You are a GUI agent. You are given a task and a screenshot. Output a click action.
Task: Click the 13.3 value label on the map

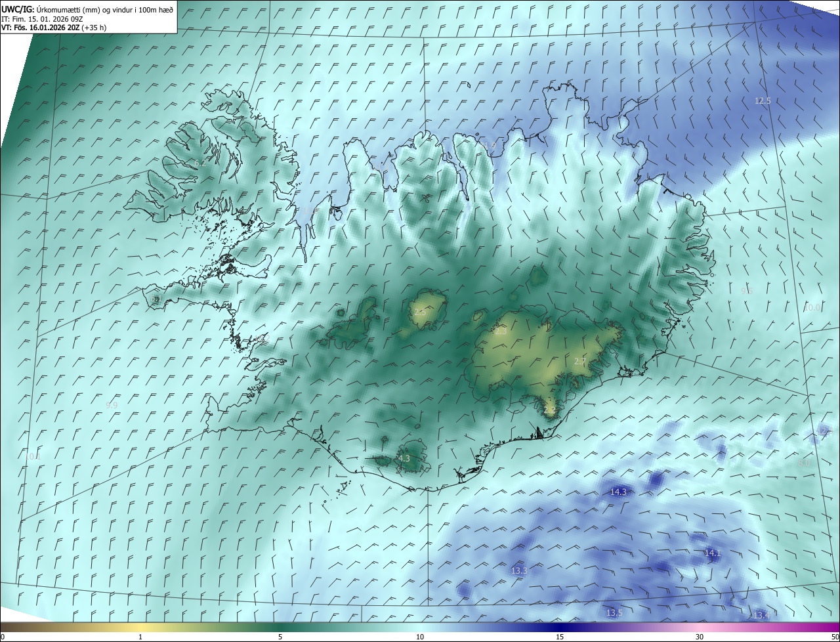point(519,571)
